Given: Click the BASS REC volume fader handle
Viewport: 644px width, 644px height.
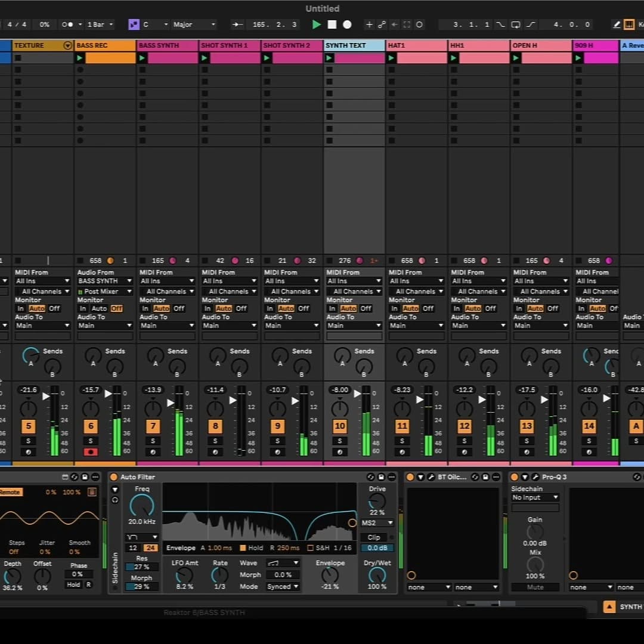Looking at the screenshot, I should click(107, 394).
